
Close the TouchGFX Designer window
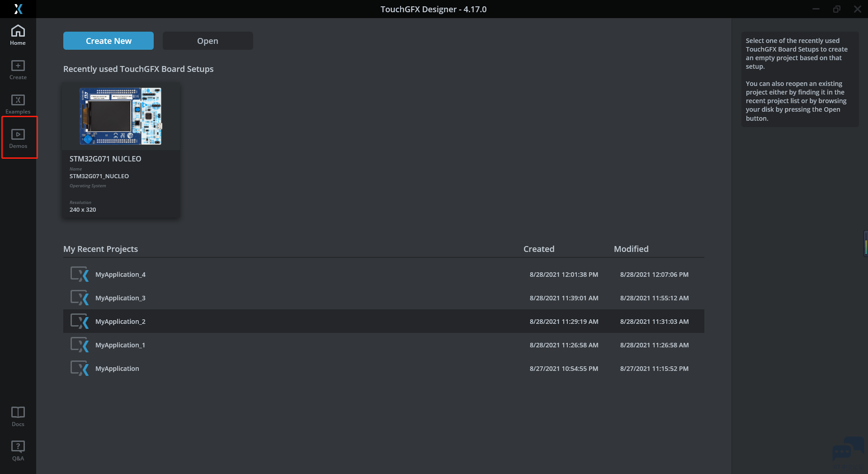858,9
